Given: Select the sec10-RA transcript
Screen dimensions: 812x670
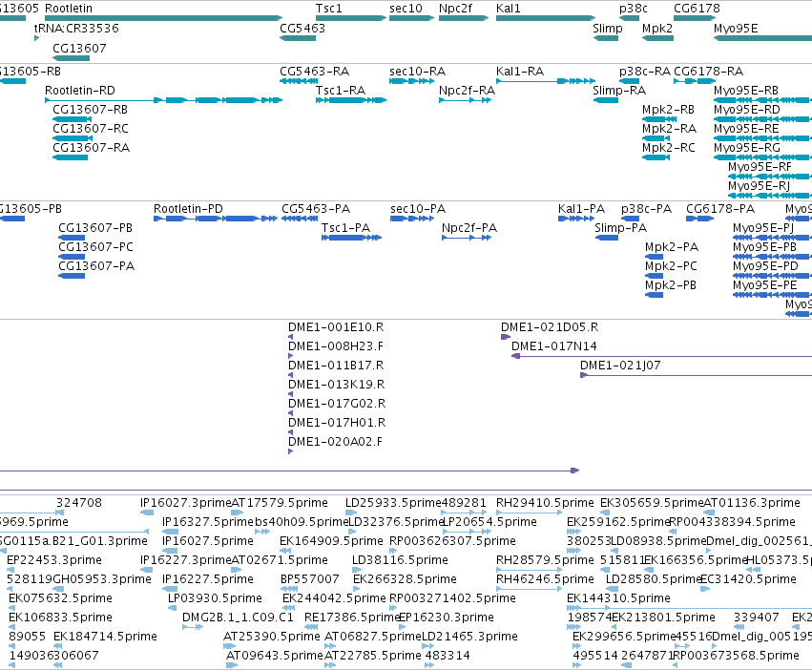Looking at the screenshot, I should coord(411,81).
